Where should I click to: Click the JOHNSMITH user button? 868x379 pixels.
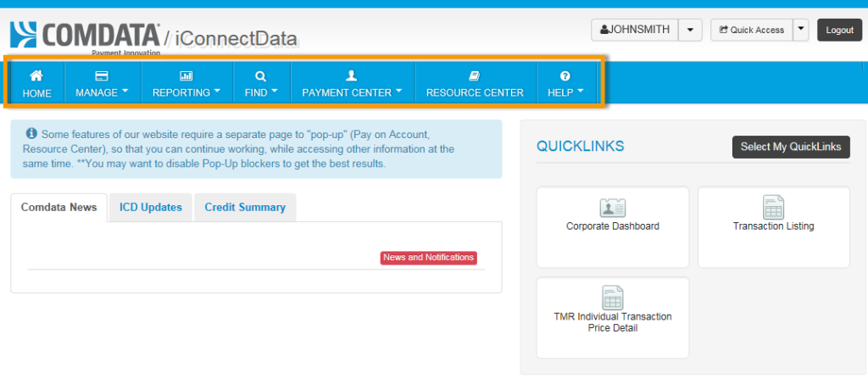click(635, 30)
